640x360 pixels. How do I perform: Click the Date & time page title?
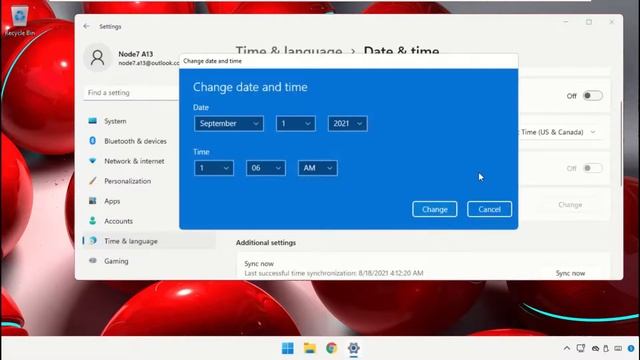[x=401, y=51]
